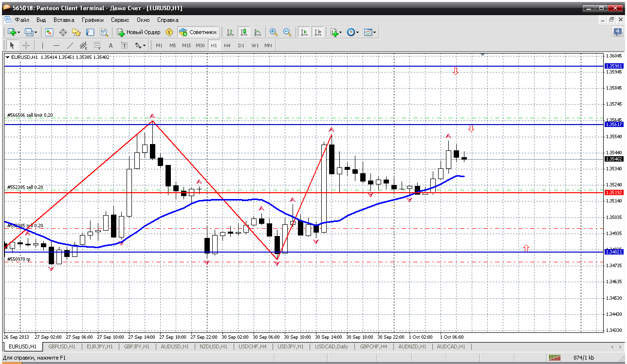Viewport: 627px width, 364px height.
Task: Click the Новый Ордер button
Action: [x=138, y=32]
